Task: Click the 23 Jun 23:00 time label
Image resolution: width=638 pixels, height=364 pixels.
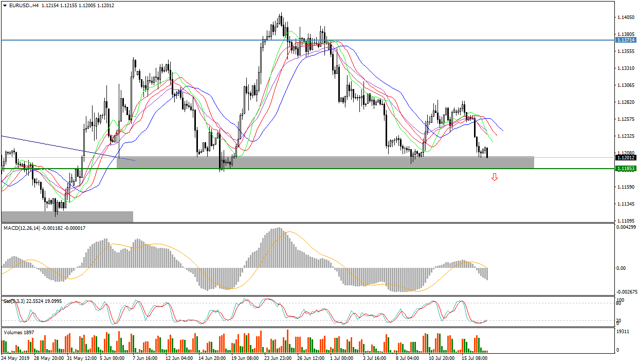Action: tap(278, 357)
